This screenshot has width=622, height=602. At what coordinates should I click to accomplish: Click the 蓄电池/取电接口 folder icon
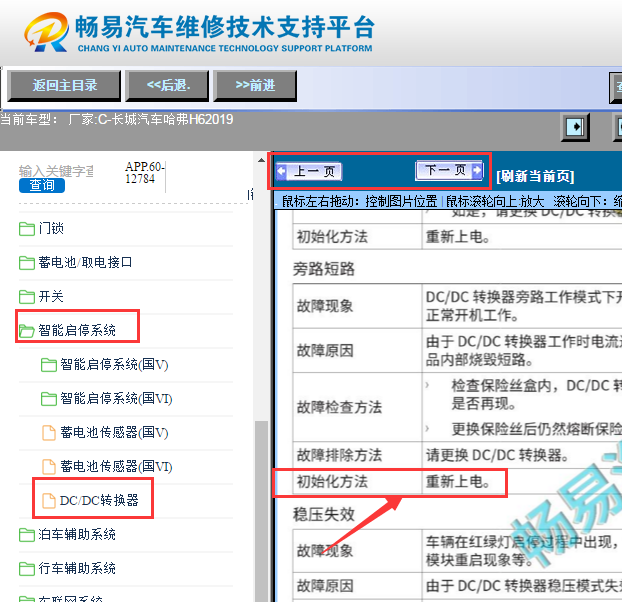click(27, 263)
